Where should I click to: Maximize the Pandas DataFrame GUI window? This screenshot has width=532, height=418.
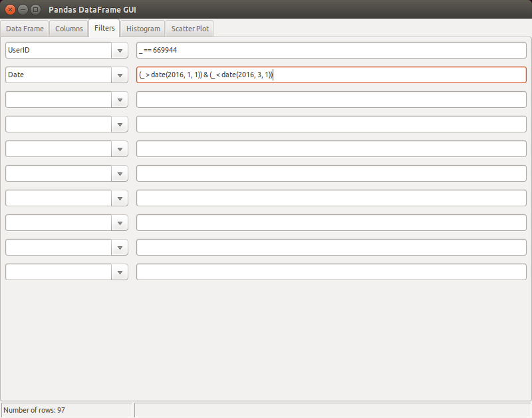tap(35, 9)
